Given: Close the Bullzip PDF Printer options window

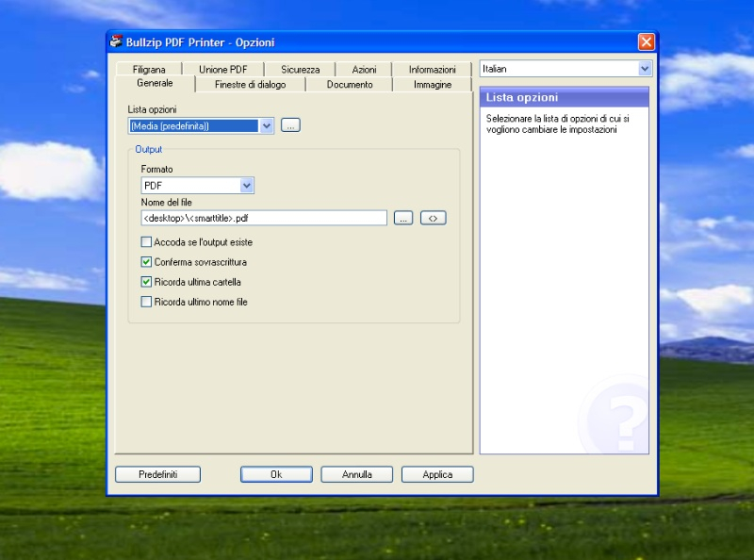Looking at the screenshot, I should click(x=646, y=41).
